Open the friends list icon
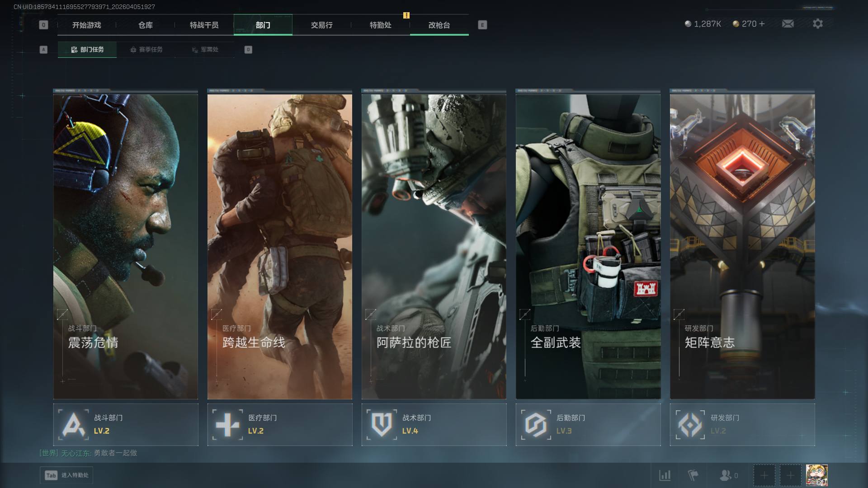The width and height of the screenshot is (868, 488). [726, 475]
